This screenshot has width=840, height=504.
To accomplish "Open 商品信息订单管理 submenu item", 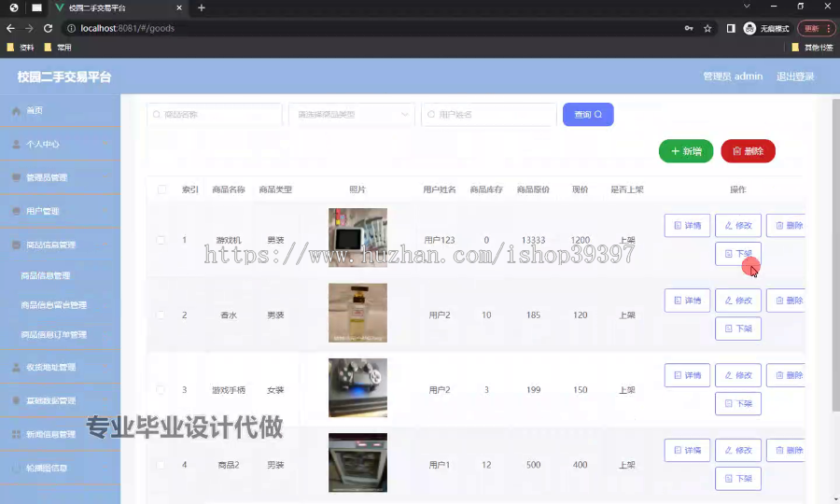I will [53, 335].
